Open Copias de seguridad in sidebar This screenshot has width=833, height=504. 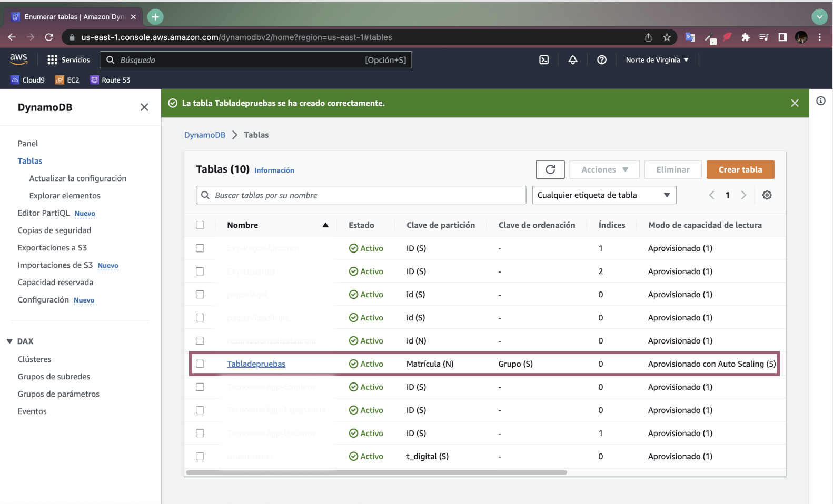tap(54, 230)
